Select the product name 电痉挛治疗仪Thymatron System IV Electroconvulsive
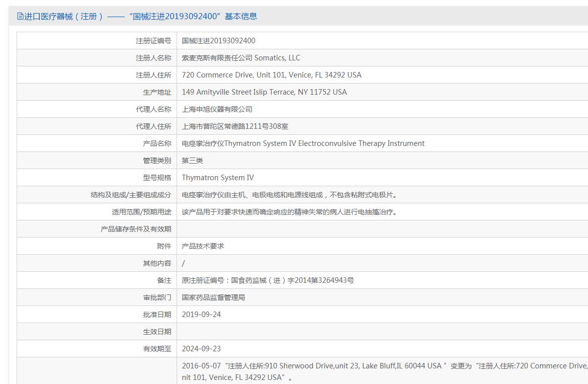The image size is (588, 384). (x=303, y=143)
